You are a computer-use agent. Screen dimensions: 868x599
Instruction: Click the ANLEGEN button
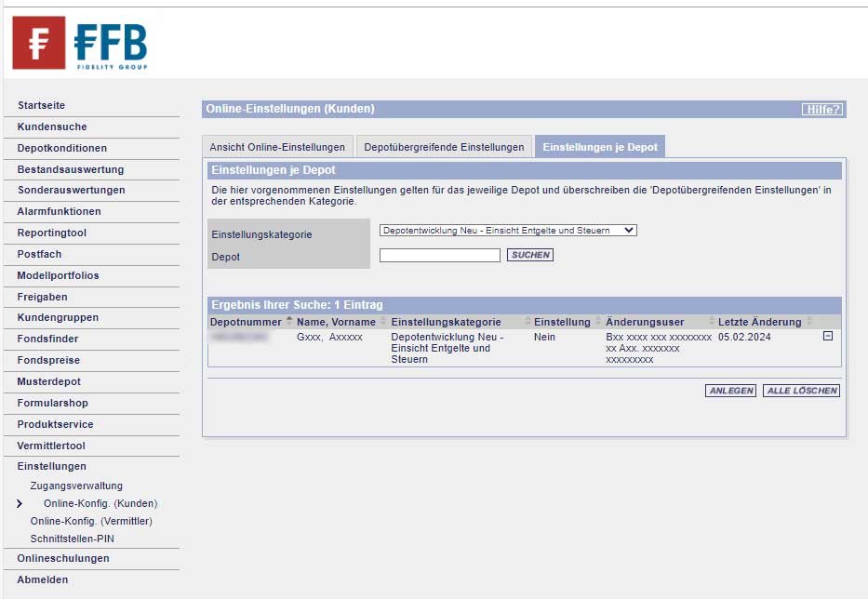(x=730, y=391)
